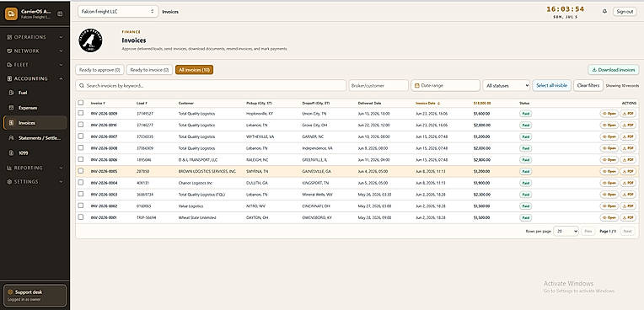The image size is (644, 310).
Task: Download PDF for INV-2026-0009
Action: (628, 114)
